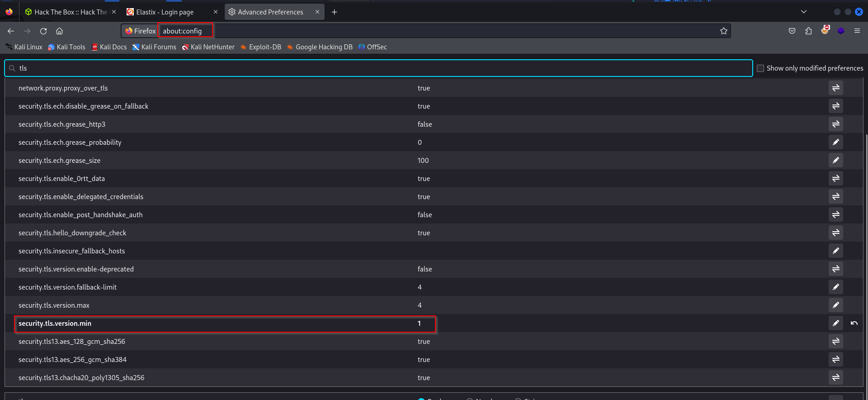Edit the security.tls.version.min preference
This screenshot has width=868, height=400.
coord(835,323)
